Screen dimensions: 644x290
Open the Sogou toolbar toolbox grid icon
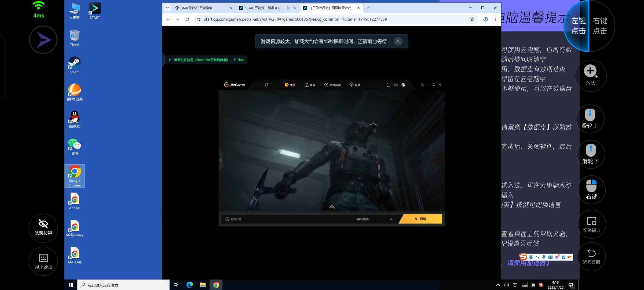click(563, 257)
